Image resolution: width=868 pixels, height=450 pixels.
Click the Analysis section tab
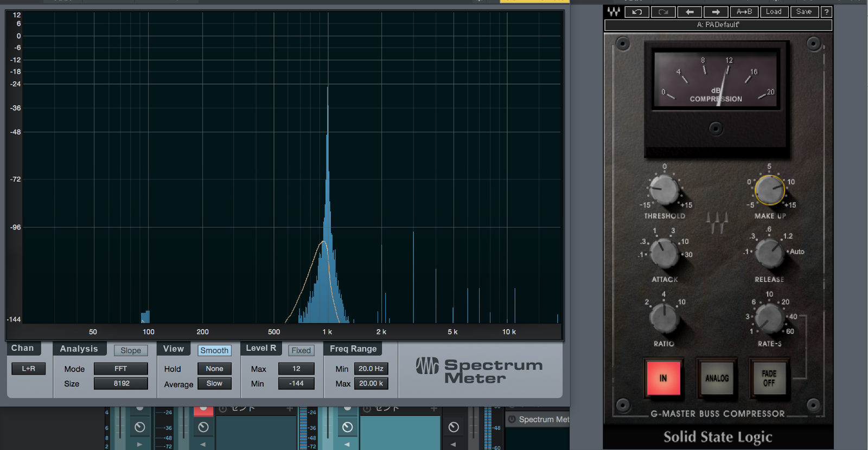(79, 349)
